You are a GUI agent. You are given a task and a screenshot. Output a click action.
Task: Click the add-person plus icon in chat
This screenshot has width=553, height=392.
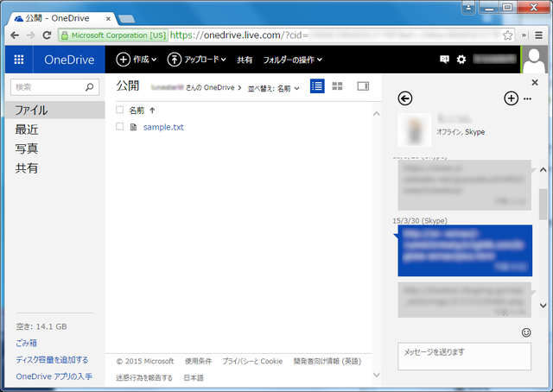[511, 98]
